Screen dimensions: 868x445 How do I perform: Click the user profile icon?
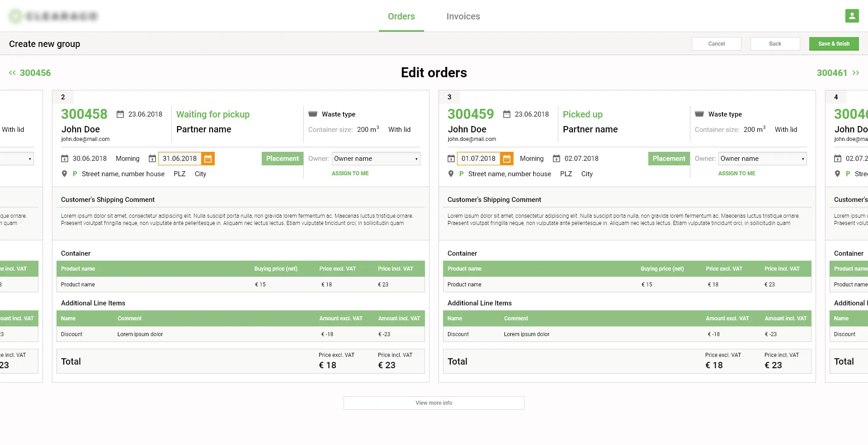pyautogui.click(x=852, y=16)
